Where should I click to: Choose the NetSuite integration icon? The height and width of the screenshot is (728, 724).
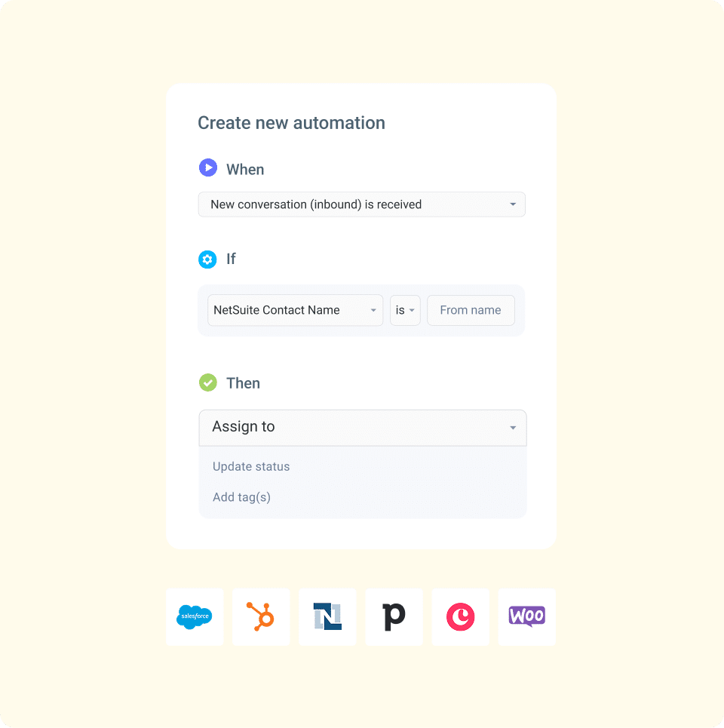(x=327, y=617)
